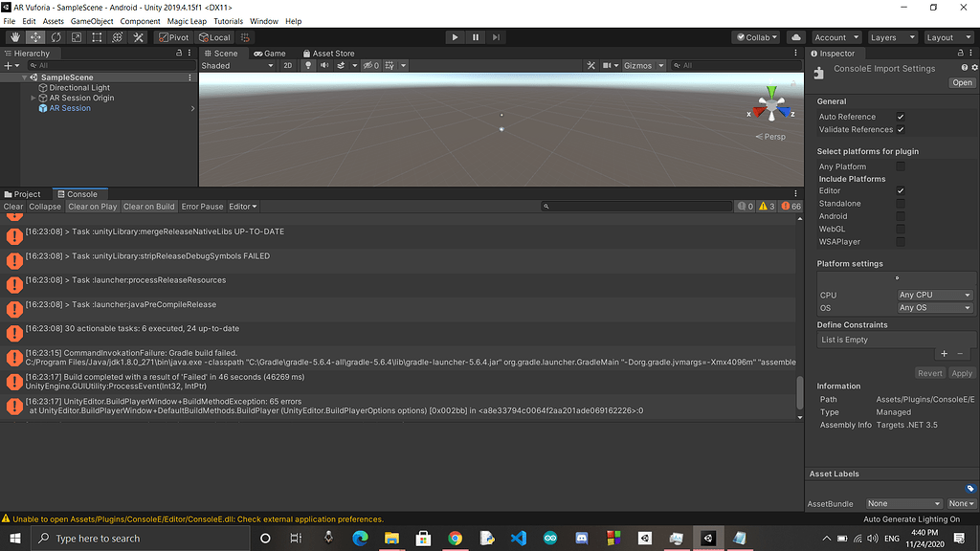Switch to the Game tab

(269, 53)
